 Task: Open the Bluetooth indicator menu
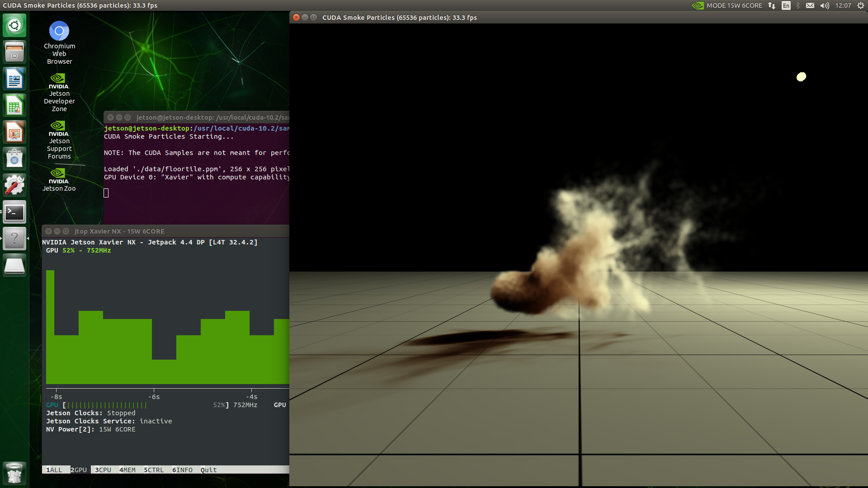point(798,5)
